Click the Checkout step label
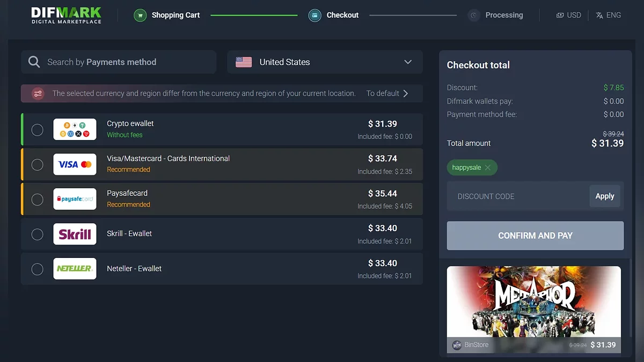 [342, 15]
